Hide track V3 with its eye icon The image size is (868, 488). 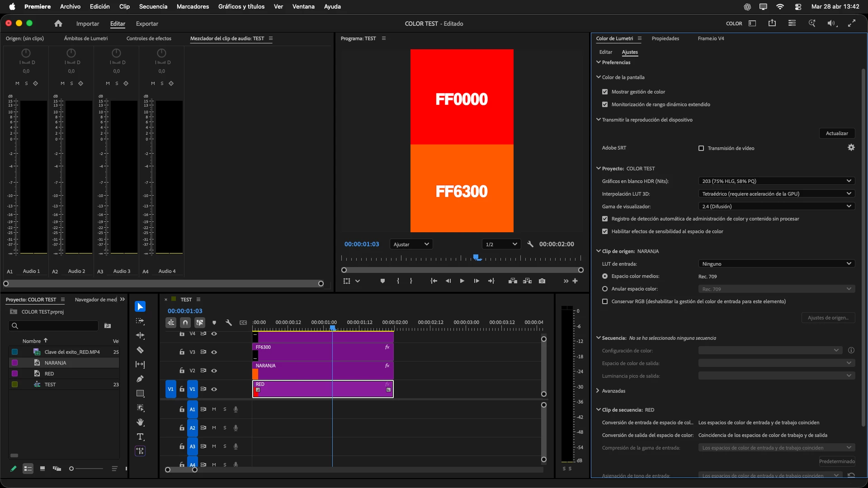point(214,352)
